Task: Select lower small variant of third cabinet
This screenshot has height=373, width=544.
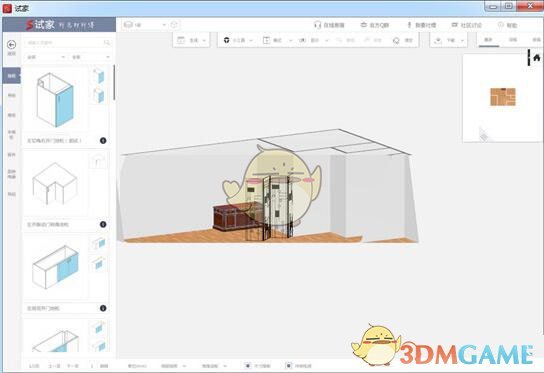Action: point(99,263)
